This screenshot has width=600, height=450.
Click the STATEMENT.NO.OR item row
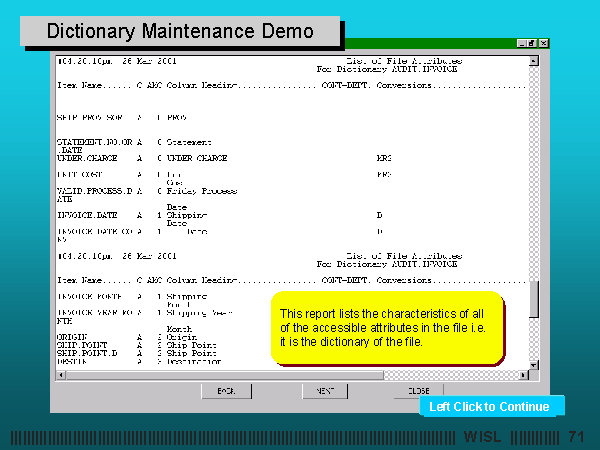tap(96, 142)
